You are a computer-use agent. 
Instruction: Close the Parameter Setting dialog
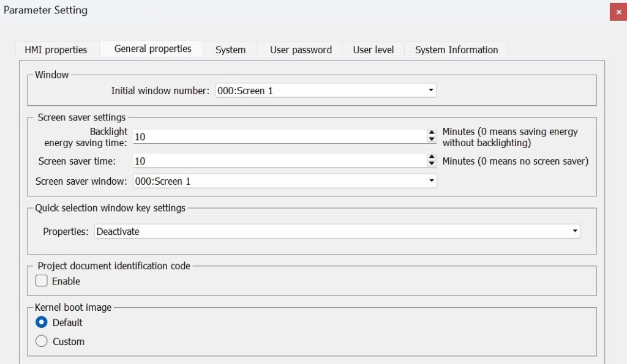click(x=618, y=12)
